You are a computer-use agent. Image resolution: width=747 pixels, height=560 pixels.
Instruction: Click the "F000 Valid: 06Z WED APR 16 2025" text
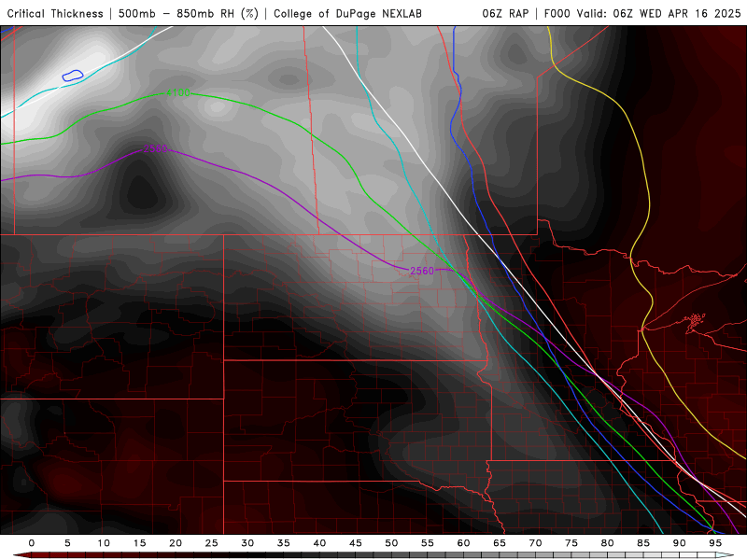(642, 14)
